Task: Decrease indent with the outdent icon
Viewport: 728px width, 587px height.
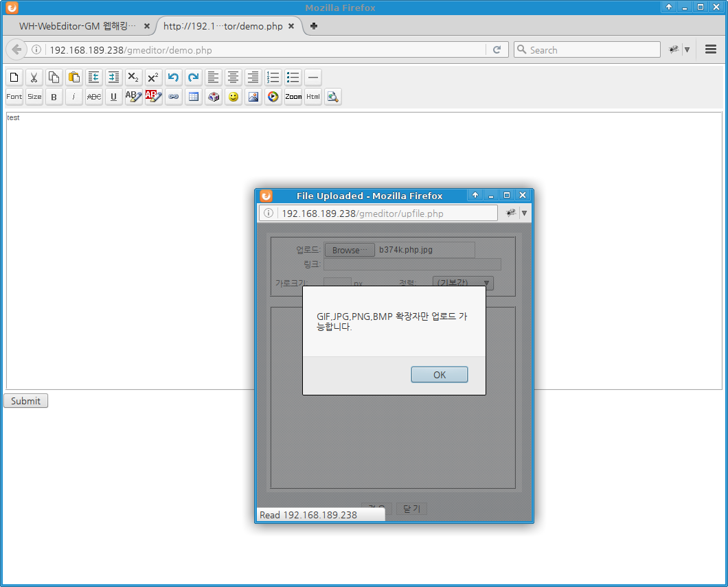Action: [x=94, y=77]
